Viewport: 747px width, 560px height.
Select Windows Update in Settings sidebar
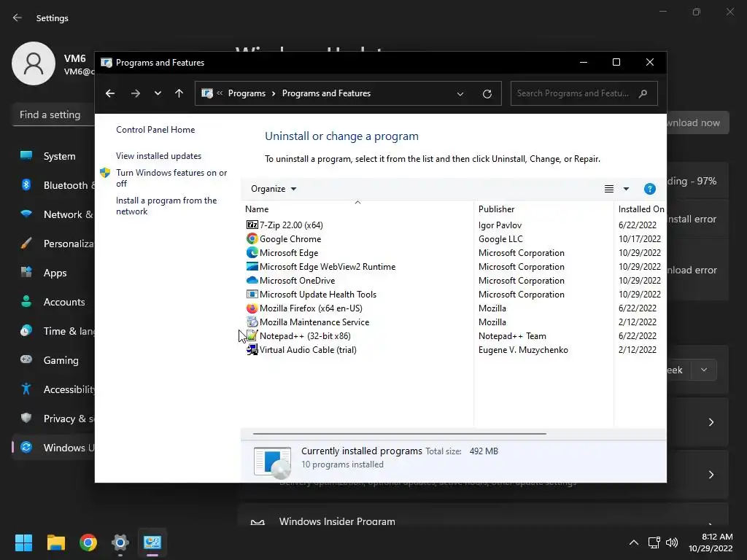pos(53,448)
